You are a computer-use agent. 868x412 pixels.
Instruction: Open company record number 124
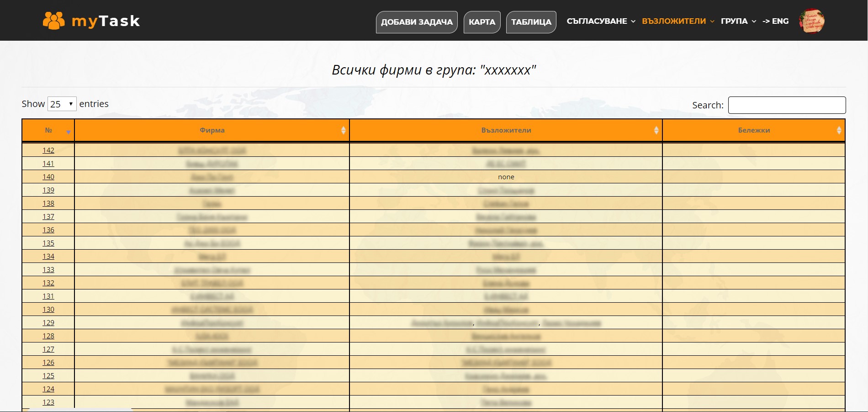[x=48, y=389]
